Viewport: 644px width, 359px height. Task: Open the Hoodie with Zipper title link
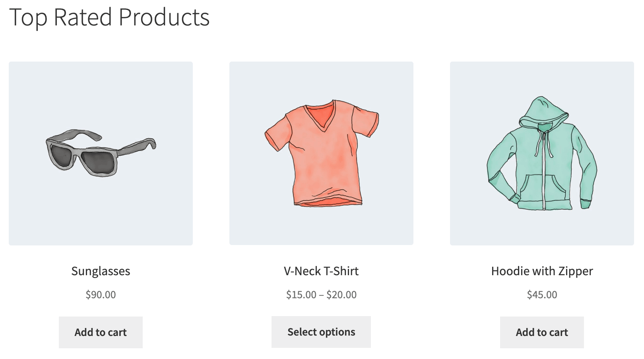[542, 271]
